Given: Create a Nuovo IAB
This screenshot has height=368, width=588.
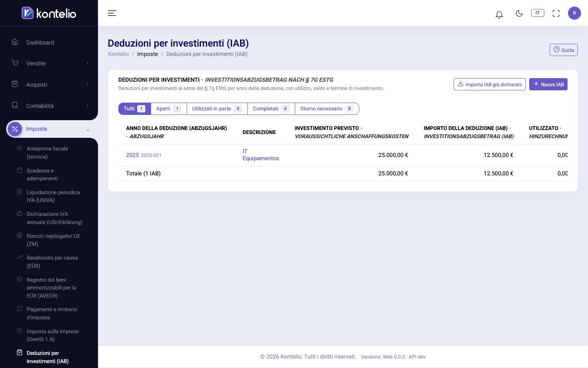Looking at the screenshot, I should [548, 84].
